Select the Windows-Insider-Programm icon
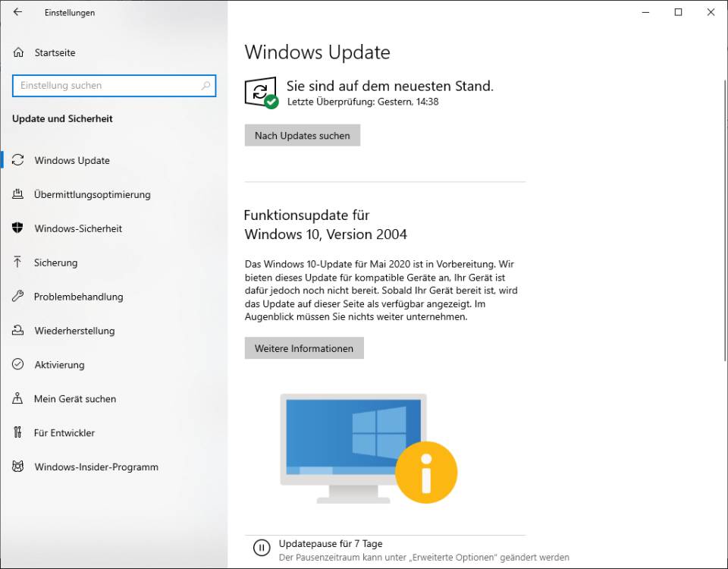 18,467
